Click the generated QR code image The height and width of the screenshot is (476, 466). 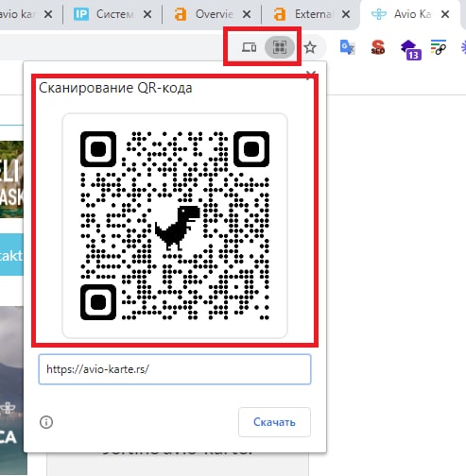point(175,226)
